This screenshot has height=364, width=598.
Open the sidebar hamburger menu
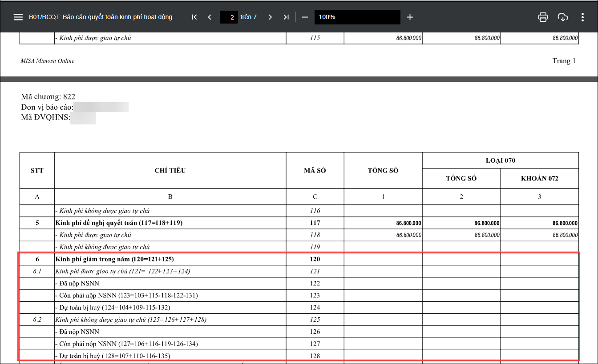pos(18,17)
